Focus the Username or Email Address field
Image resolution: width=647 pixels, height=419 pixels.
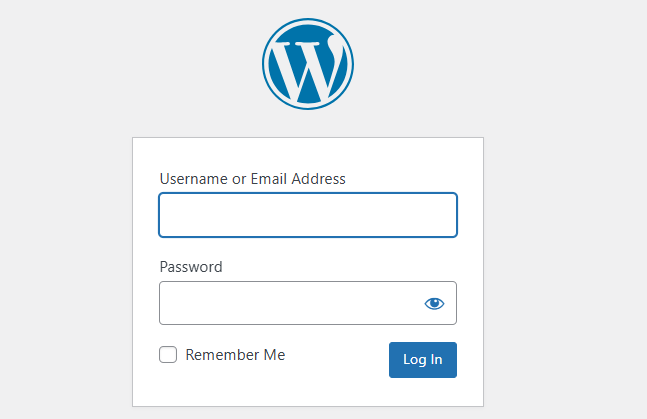click(308, 215)
